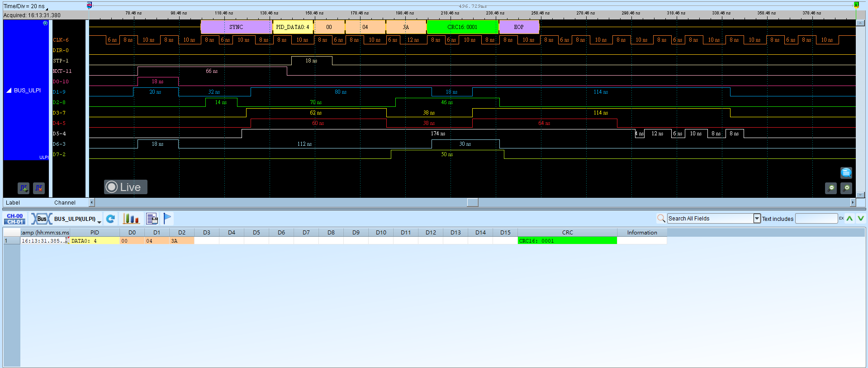Find previous match with up arrow
868x368 pixels.
pyautogui.click(x=850, y=219)
